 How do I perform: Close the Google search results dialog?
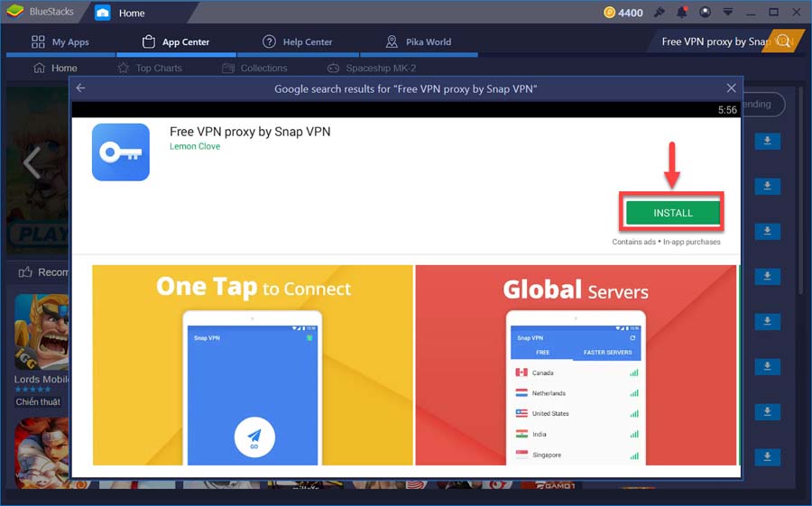(731, 88)
